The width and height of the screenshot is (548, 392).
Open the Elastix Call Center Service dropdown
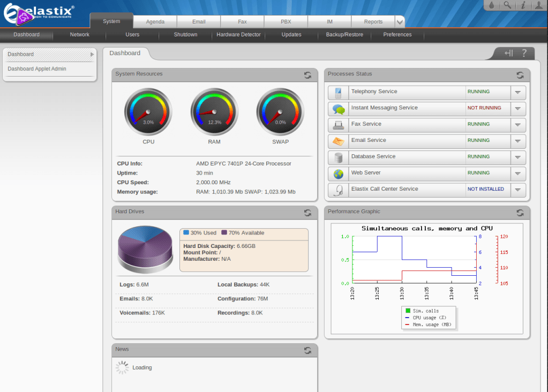point(517,190)
